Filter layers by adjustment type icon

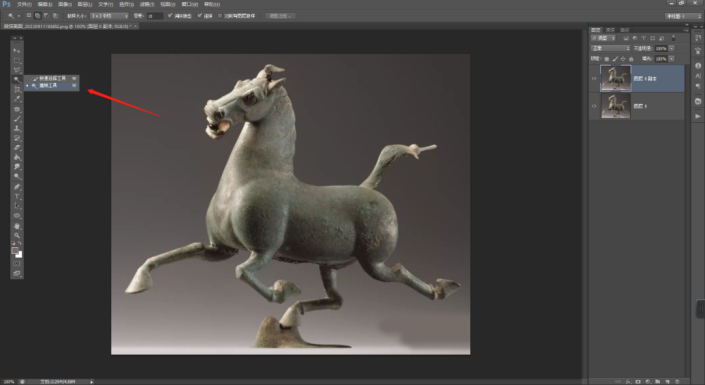coord(635,38)
